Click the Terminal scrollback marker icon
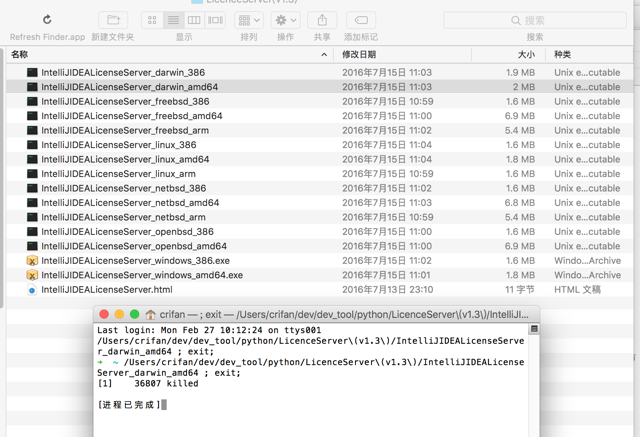This screenshot has width=640, height=437. click(533, 329)
